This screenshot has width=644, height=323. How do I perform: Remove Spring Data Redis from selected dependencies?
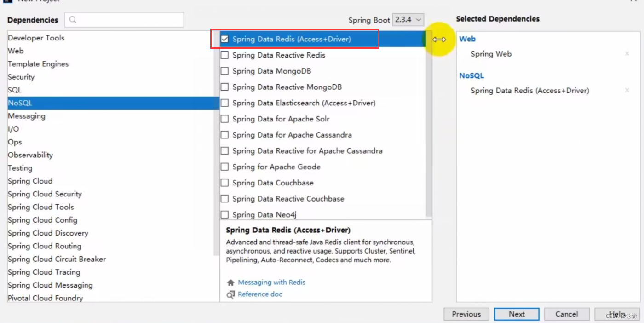coord(627,91)
